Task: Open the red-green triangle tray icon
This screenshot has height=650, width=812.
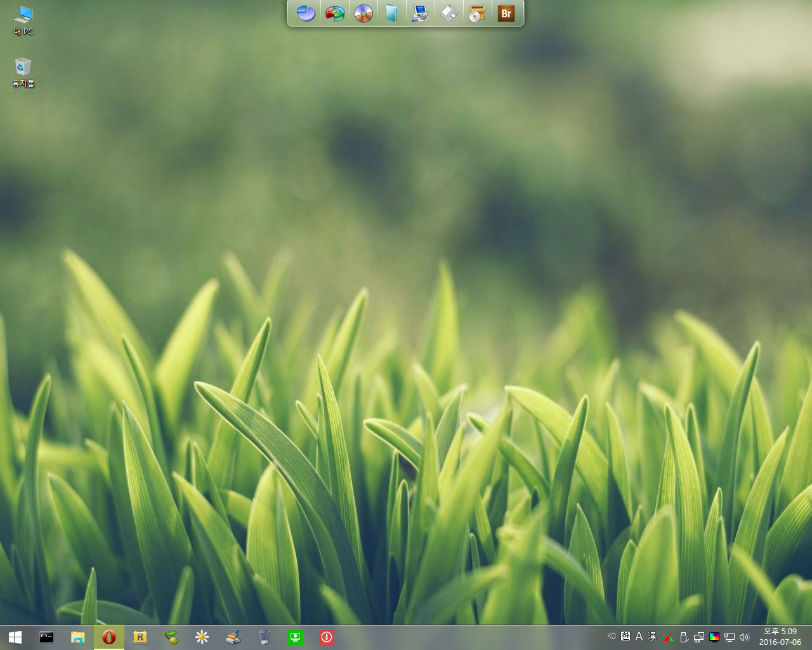Action: (x=669, y=637)
